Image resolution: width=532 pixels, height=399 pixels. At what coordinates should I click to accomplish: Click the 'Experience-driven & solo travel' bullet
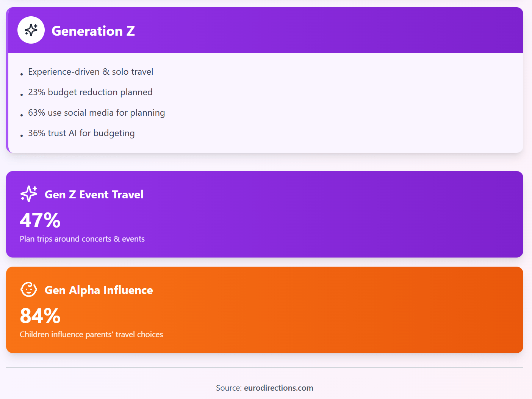[x=91, y=72]
